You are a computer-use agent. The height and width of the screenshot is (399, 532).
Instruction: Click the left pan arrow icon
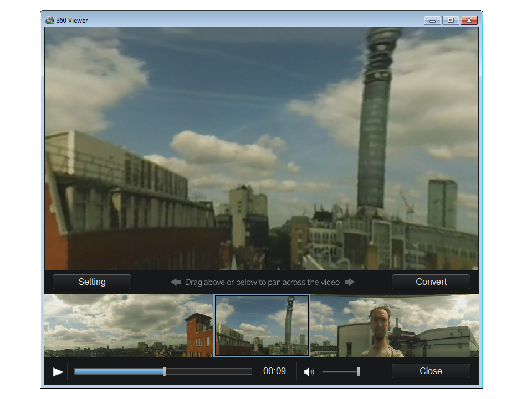pos(176,282)
